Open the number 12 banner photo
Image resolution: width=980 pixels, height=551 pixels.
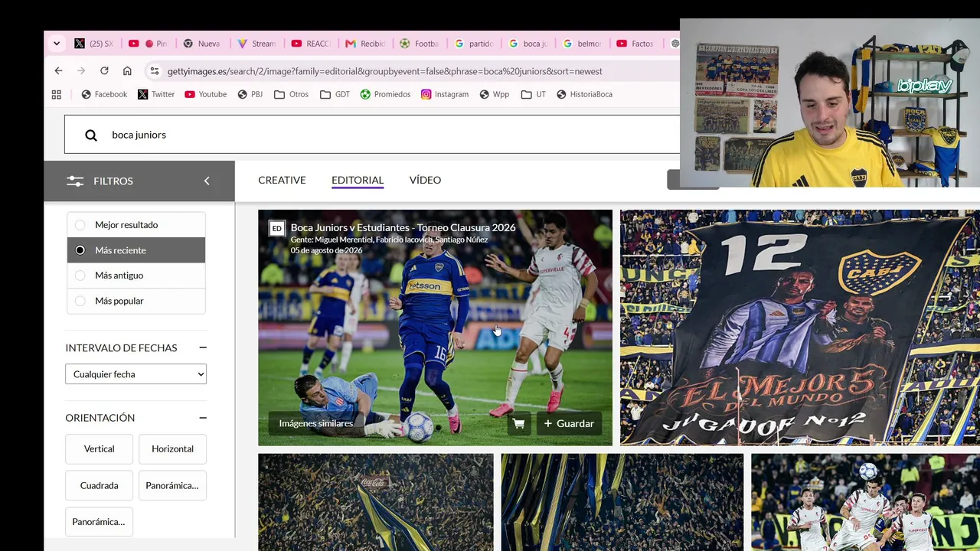coord(799,328)
